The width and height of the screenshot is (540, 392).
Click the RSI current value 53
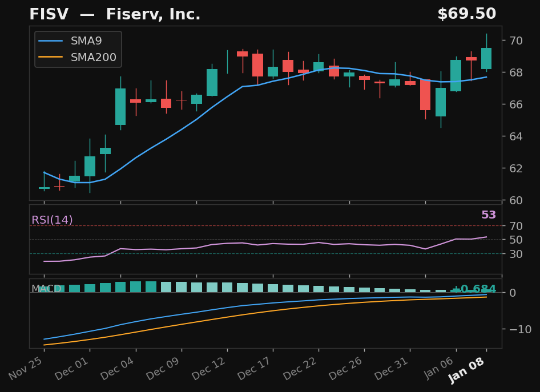click(489, 215)
